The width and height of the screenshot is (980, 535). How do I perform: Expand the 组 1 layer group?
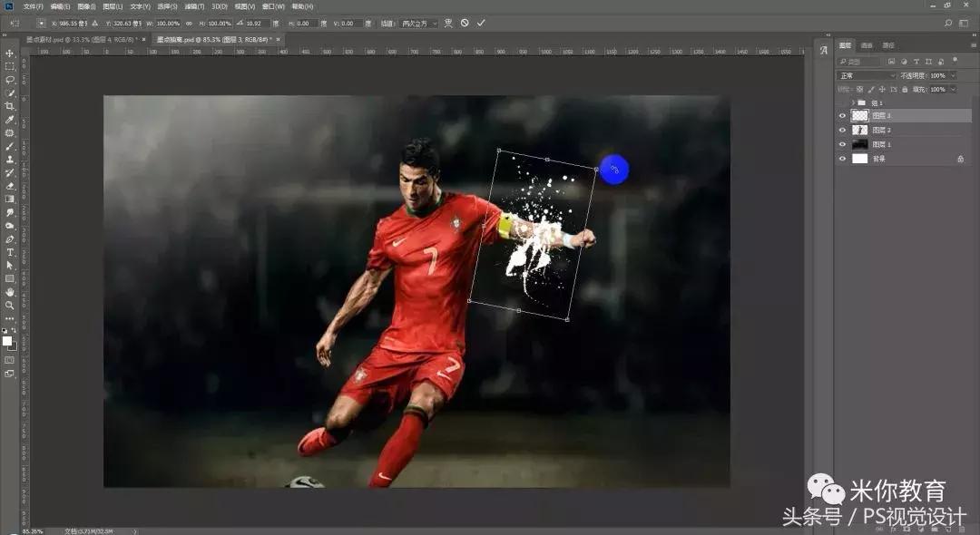[853, 102]
